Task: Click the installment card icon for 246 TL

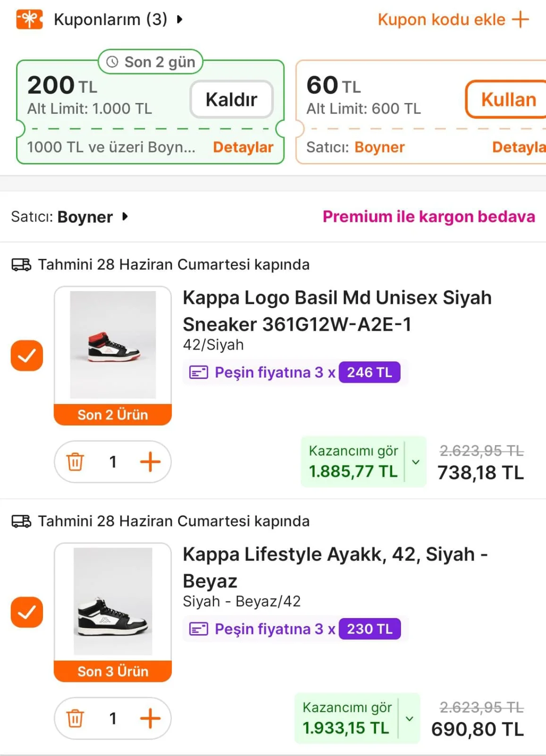Action: pos(198,372)
